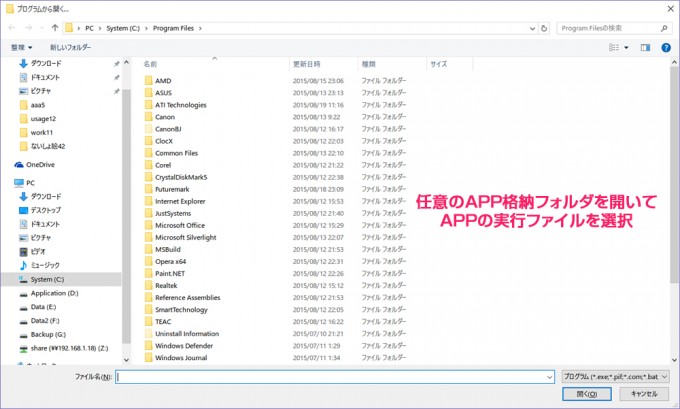
Task: Select the CrystalDiskMark5 folder
Action: (x=181, y=177)
